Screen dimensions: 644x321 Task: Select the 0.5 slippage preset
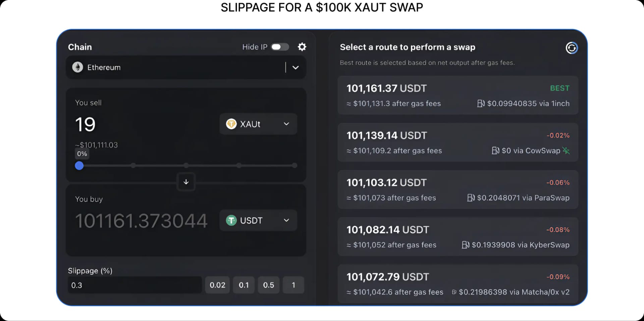point(268,285)
